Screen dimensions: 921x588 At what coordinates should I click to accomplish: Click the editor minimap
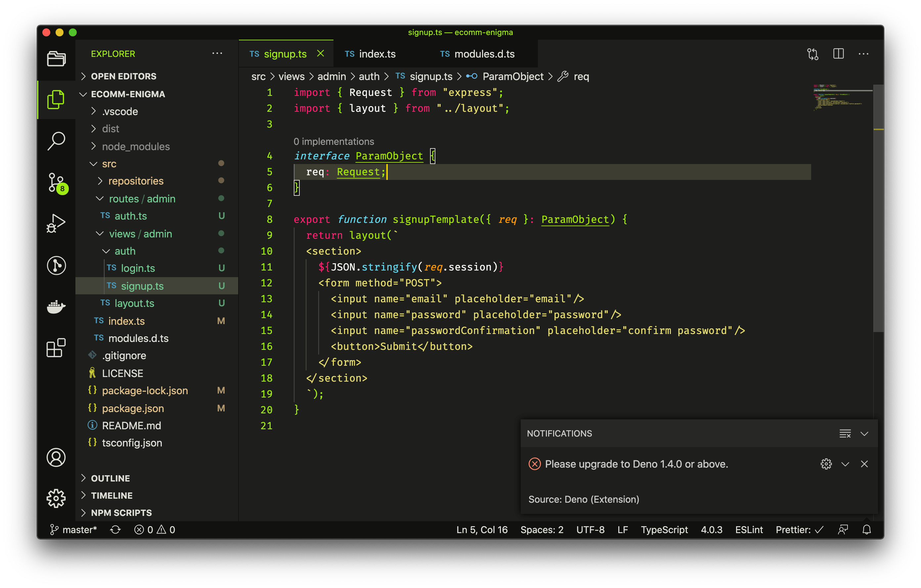(842, 98)
